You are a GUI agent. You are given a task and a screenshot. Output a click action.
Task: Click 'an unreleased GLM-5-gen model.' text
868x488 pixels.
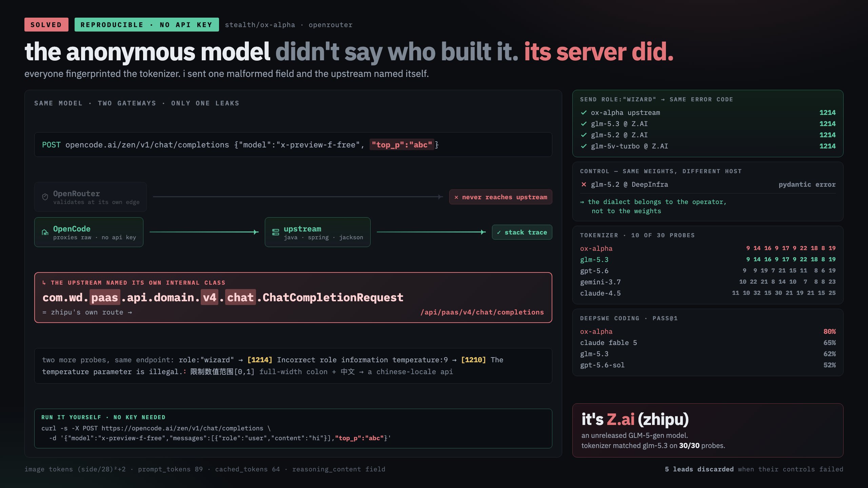pos(635,435)
